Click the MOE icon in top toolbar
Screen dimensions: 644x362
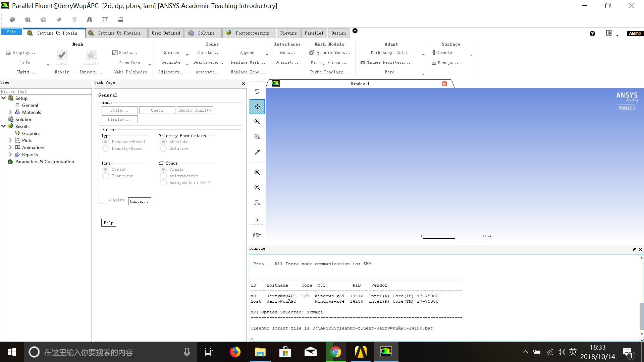click(120, 19)
